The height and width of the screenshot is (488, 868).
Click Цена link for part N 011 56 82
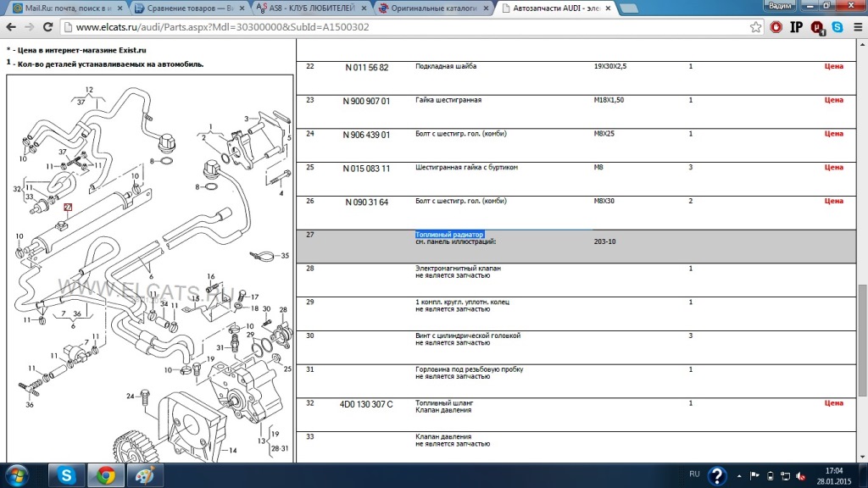(x=833, y=66)
